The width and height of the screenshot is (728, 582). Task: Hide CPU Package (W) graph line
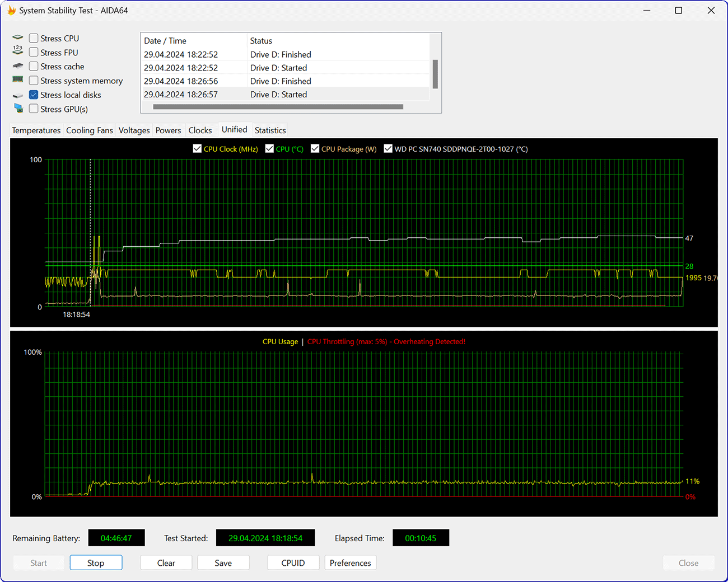pyautogui.click(x=315, y=148)
